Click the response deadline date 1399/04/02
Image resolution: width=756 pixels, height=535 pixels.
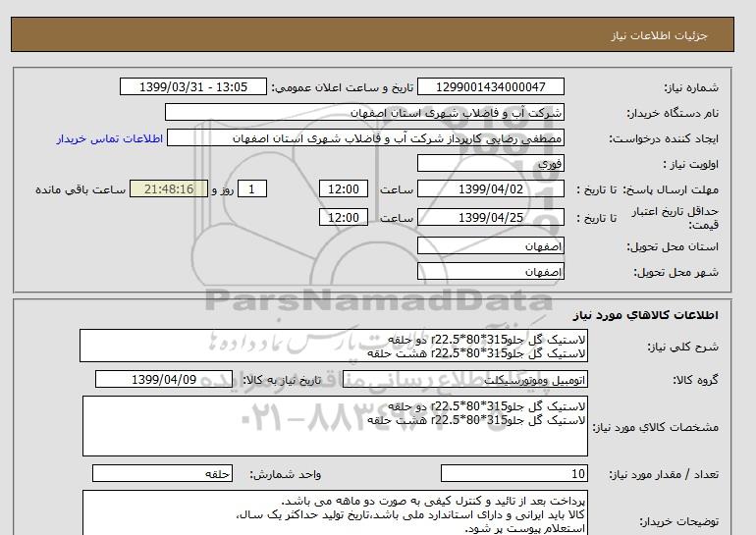click(490, 188)
